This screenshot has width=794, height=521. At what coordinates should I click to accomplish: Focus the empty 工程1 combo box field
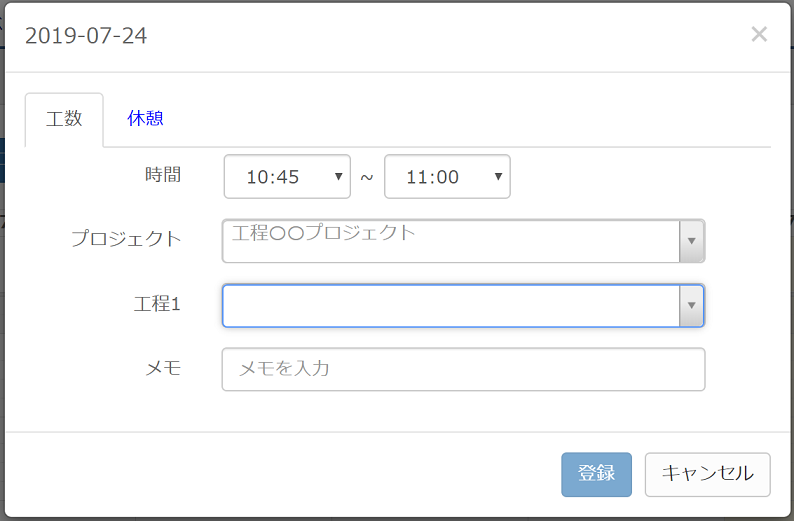click(450, 306)
